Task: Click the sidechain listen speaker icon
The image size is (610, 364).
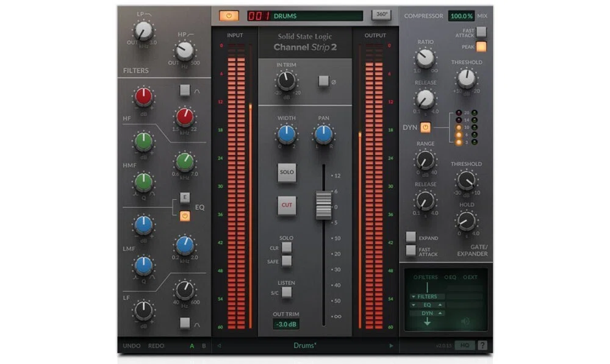Action: click(x=465, y=321)
